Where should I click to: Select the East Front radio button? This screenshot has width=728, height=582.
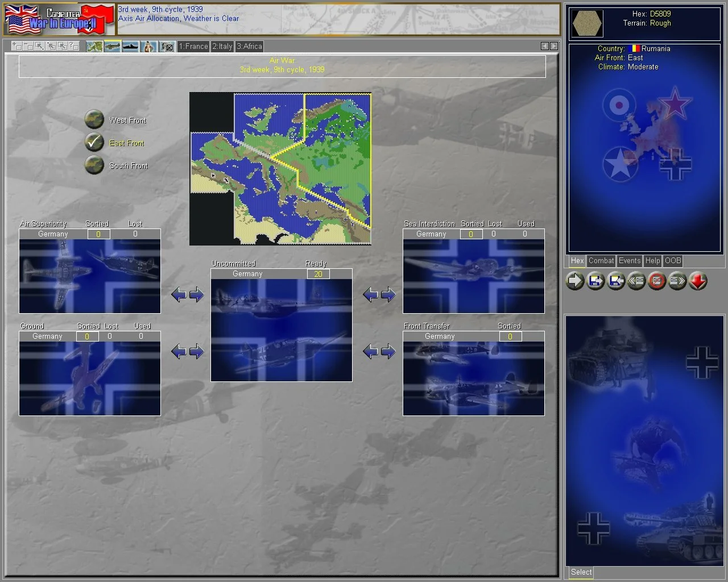94,143
